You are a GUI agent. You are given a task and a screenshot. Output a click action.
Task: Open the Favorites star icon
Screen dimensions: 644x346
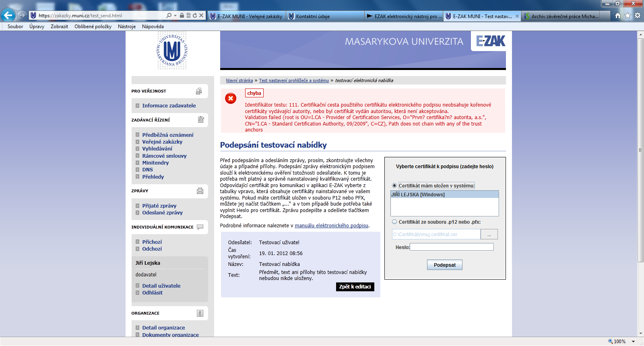pos(627,16)
